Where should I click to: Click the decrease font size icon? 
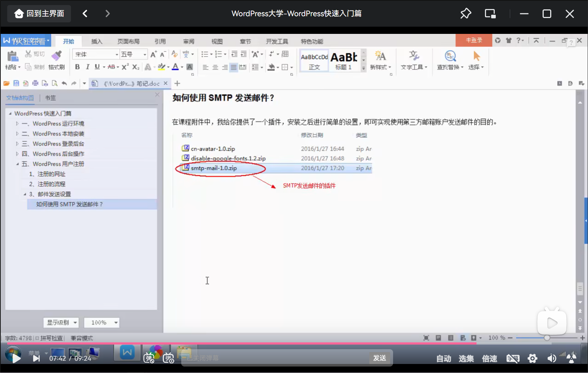(x=163, y=54)
